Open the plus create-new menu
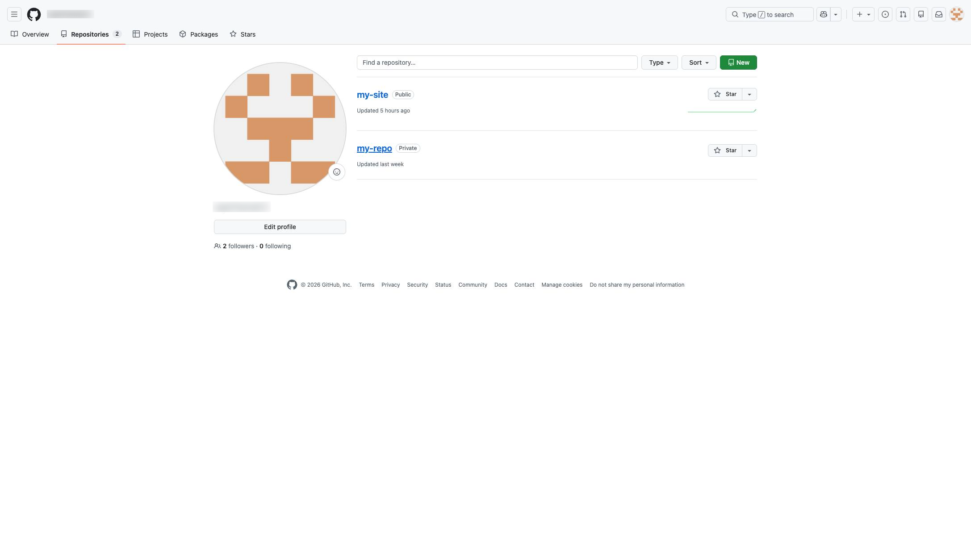 pos(863,14)
